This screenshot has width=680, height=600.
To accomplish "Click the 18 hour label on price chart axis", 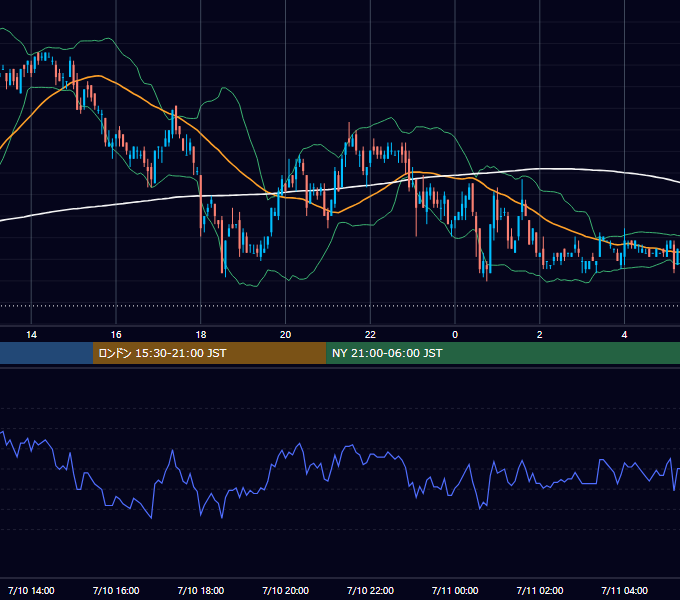I will pyautogui.click(x=201, y=335).
